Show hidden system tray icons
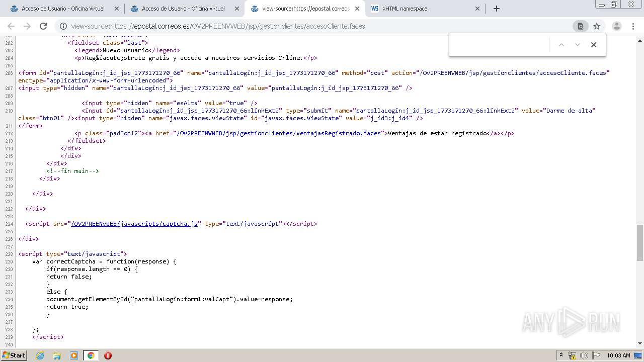Image resolution: width=644 pixels, height=362 pixels. pos(561,355)
